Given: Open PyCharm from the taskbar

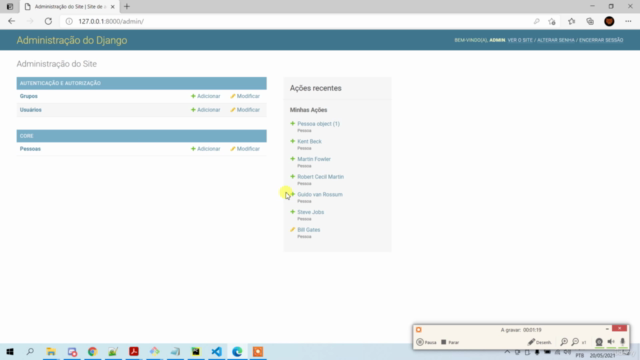Looking at the screenshot, I should [196, 351].
